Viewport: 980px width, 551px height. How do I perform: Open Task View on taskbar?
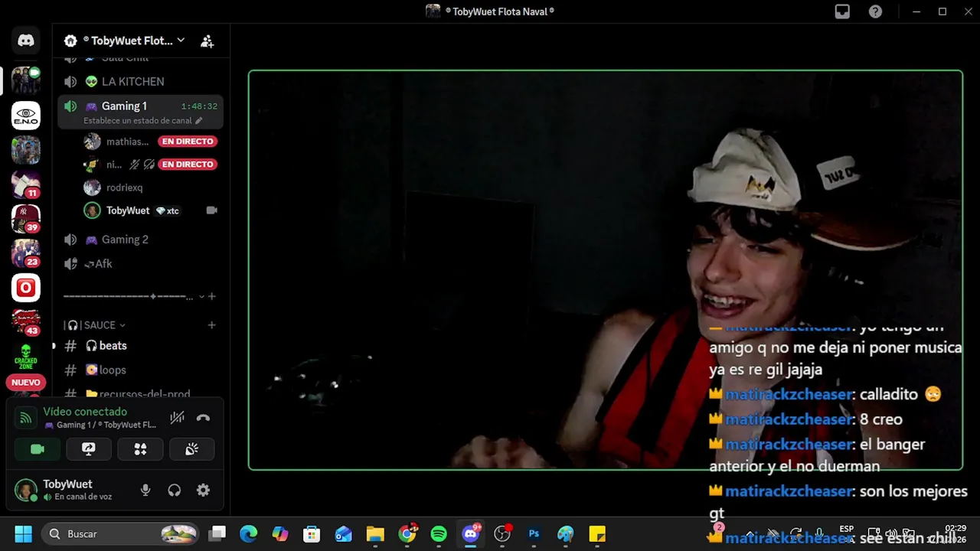tap(218, 534)
